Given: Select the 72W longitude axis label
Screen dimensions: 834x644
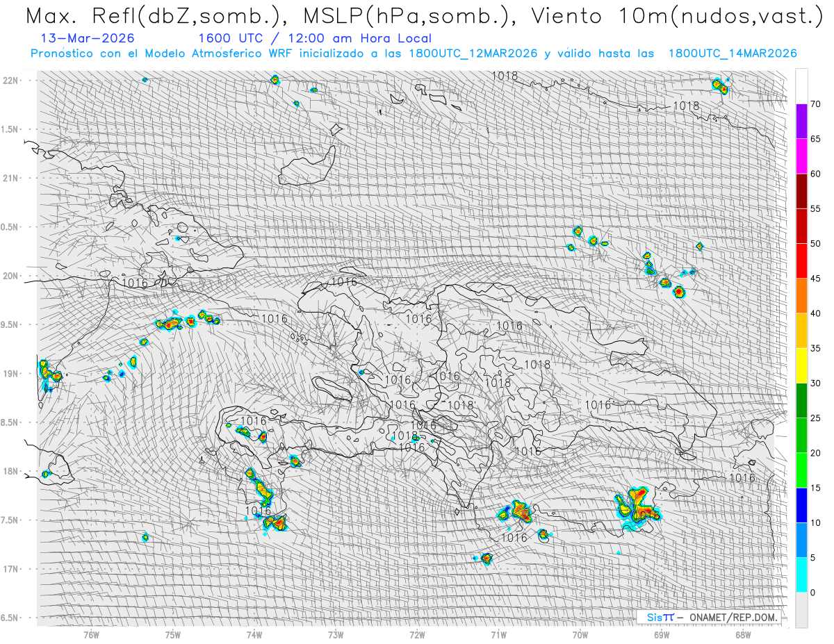Looking at the screenshot, I should [417, 634].
